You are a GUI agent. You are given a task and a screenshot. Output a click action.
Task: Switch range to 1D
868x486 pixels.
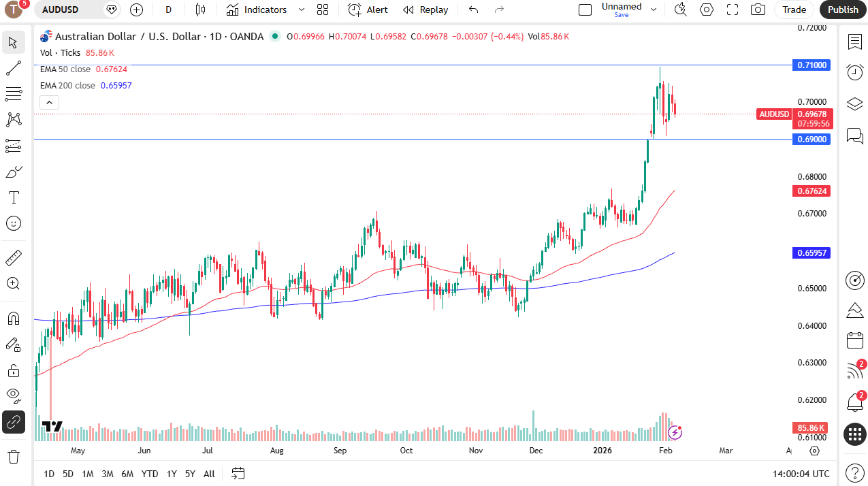[x=49, y=474]
